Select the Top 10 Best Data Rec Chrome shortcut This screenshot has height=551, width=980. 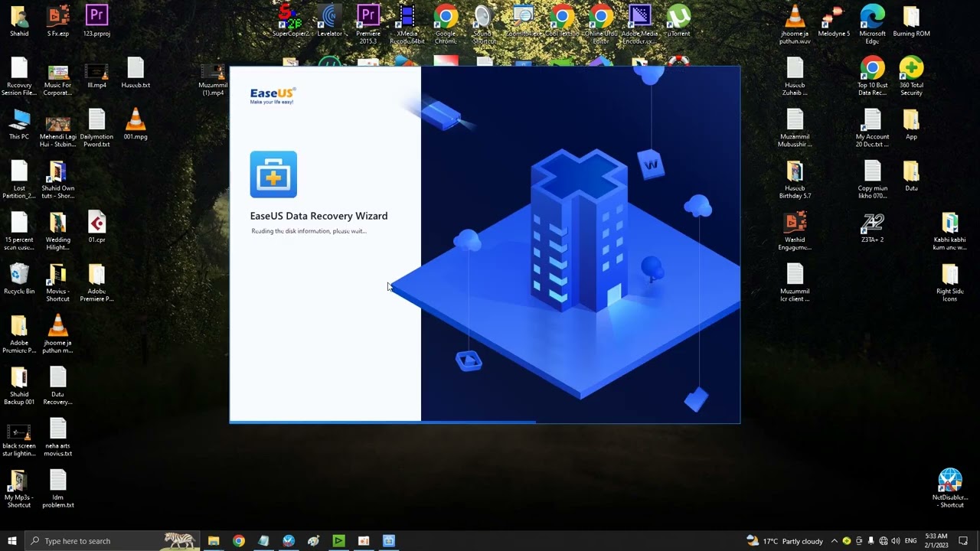point(872,77)
